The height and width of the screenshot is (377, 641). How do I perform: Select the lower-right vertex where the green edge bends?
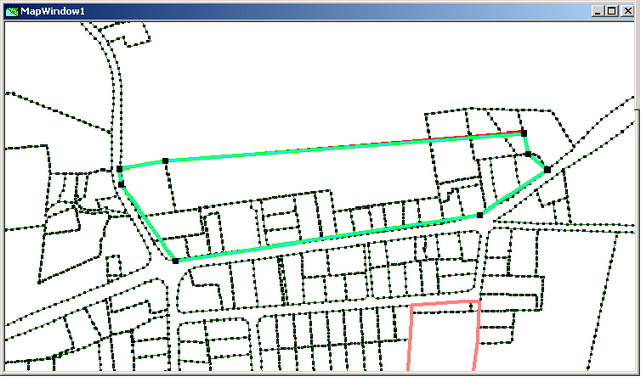480,215
